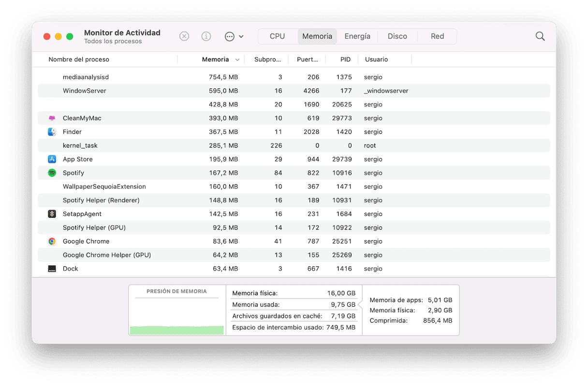The image size is (588, 386).
Task: Select the Finder app icon
Action: click(52, 132)
